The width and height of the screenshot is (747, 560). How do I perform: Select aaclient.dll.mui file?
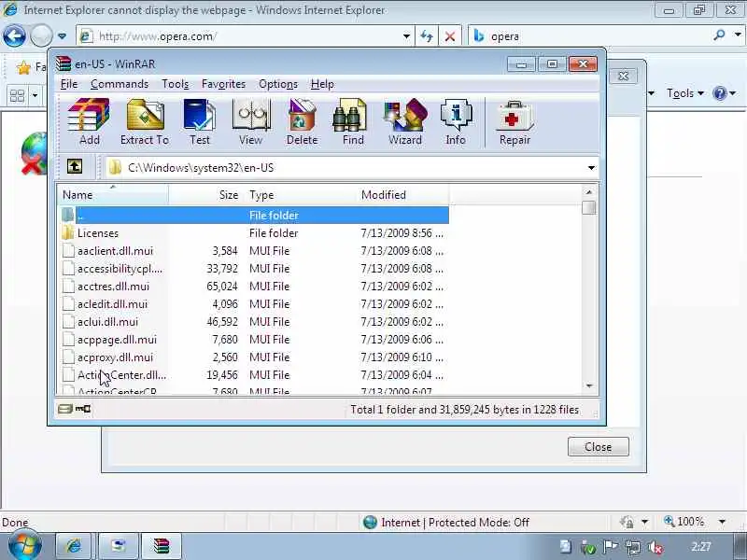(255, 250)
